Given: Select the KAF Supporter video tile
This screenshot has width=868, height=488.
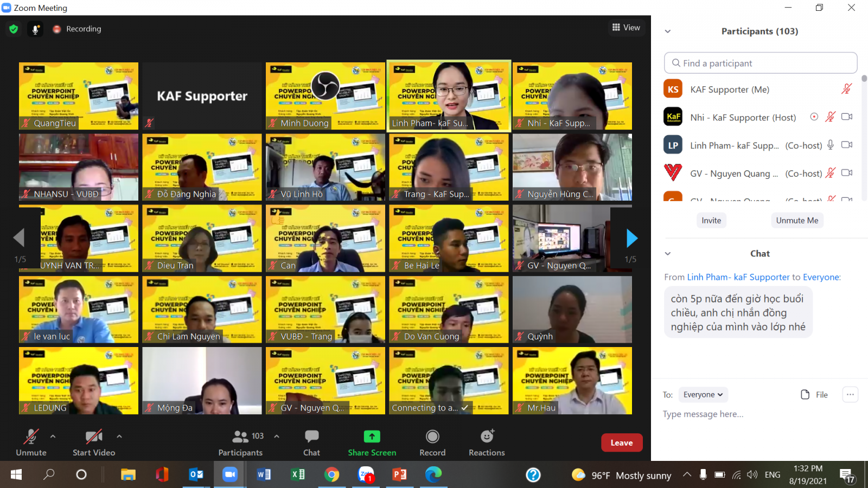Looking at the screenshot, I should [x=202, y=96].
